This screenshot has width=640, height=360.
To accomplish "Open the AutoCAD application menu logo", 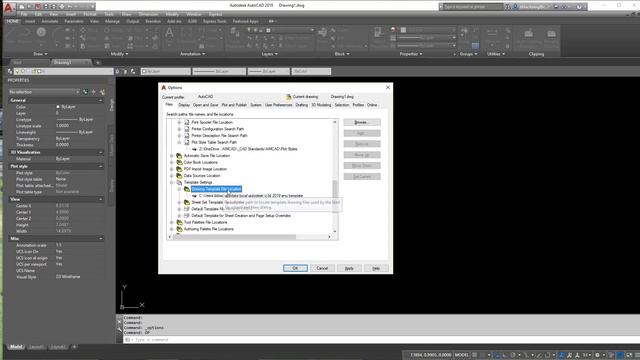I will (8, 7).
